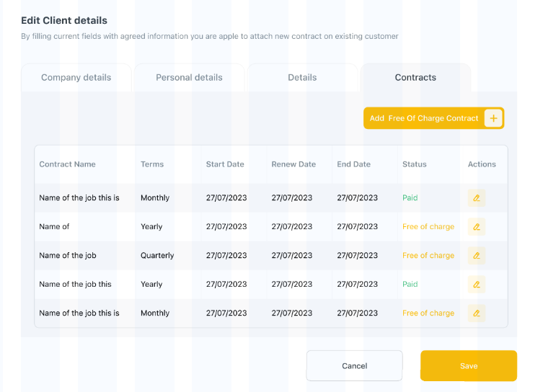The width and height of the screenshot is (543, 392).
Task: Click edit pencil for the 'Name of' contract
Action: click(x=476, y=227)
